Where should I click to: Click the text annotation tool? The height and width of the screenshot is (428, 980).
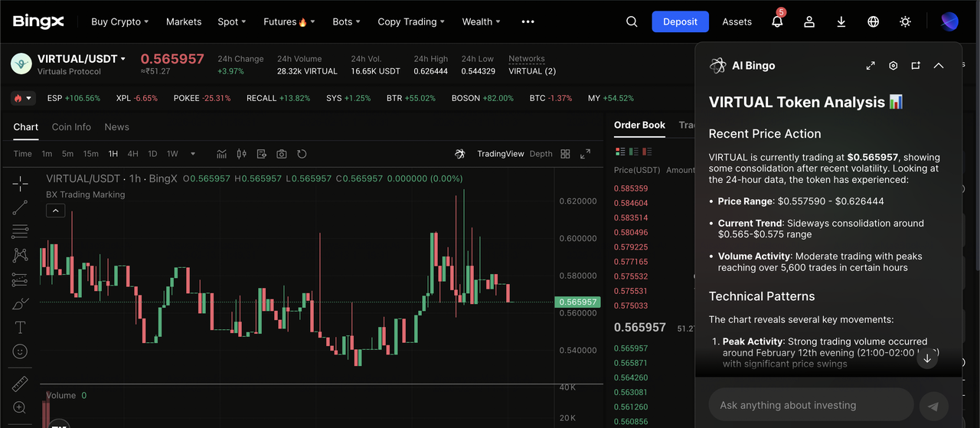pos(21,328)
